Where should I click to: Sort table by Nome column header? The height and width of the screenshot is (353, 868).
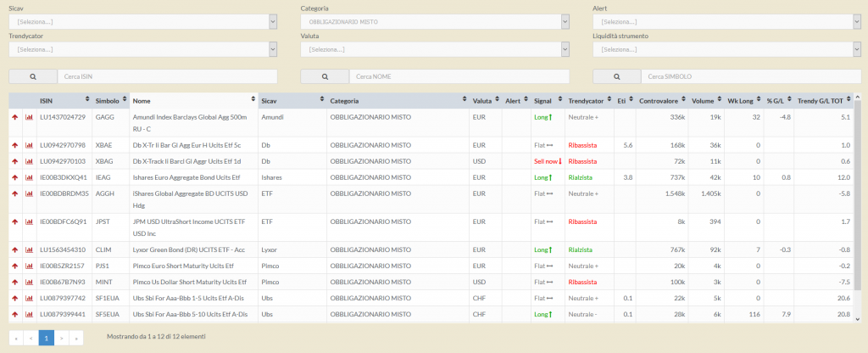coord(193,100)
